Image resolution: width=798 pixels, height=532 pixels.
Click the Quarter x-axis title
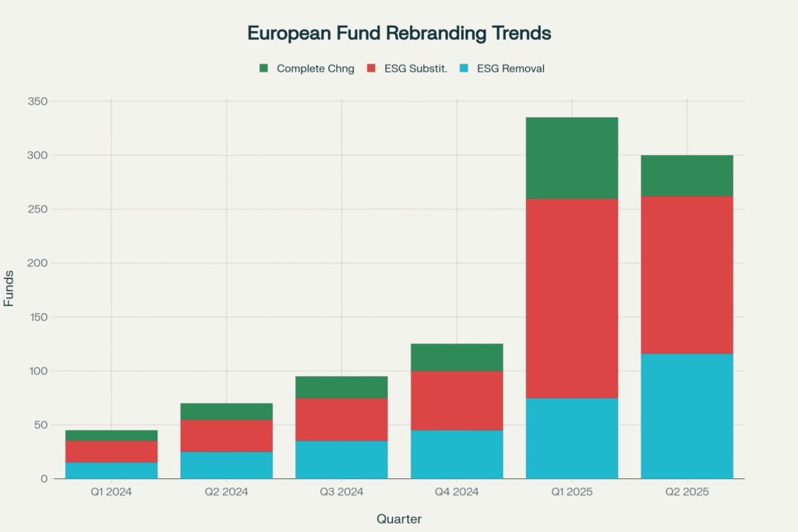(399, 518)
